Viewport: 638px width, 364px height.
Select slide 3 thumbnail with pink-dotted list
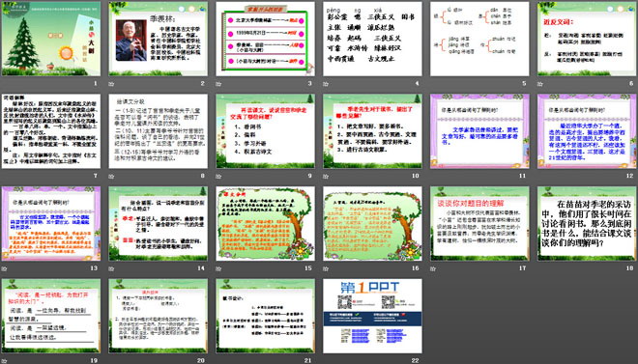[x=265, y=39]
